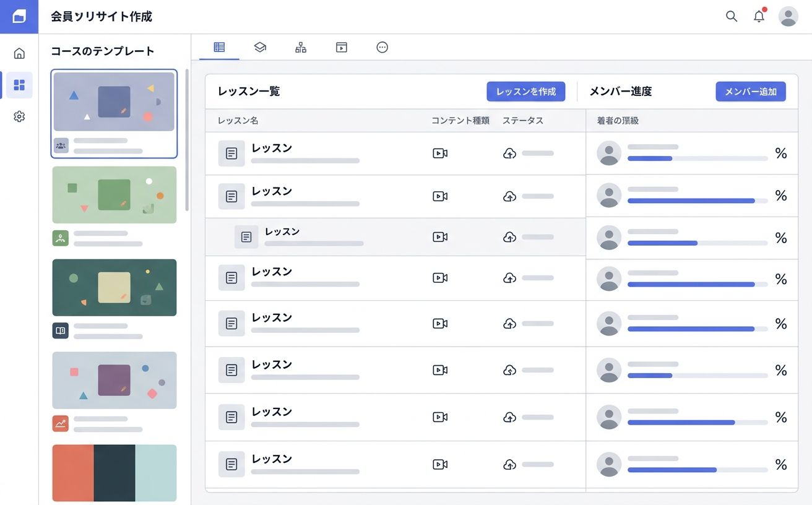Viewport: 812px width, 505px height.
Task: Click the video icon in the last lesson row
Action: point(440,464)
